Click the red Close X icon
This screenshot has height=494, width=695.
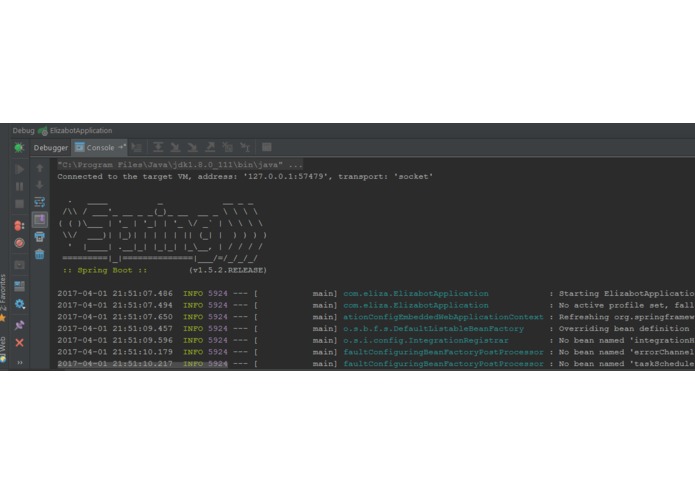tap(20, 342)
